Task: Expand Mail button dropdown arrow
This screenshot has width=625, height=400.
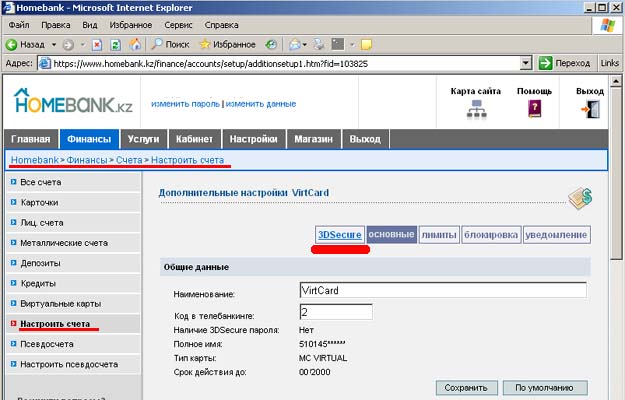Action: 305,45
